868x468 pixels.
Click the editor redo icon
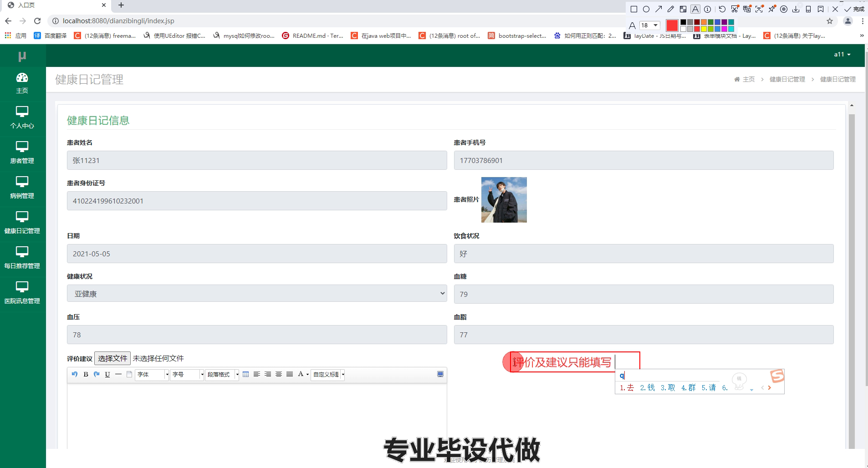(x=97, y=374)
